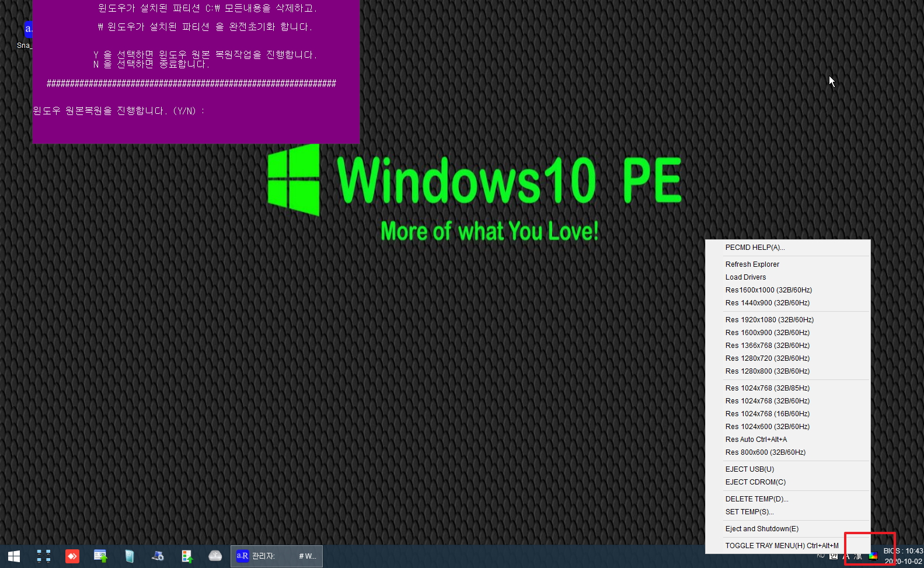Set resolution Res 1024x768 (32B/60Hz)
The image size is (924, 568).
point(788,401)
